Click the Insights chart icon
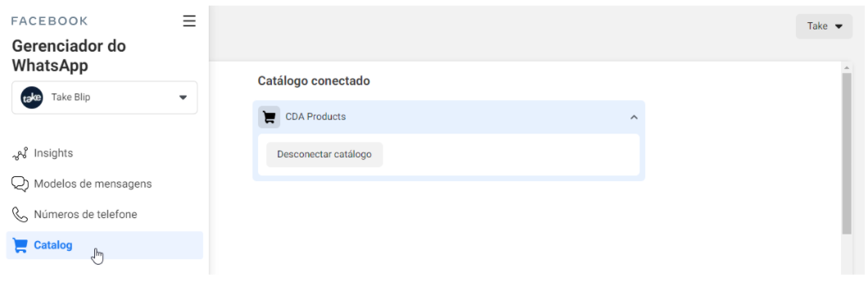The height and width of the screenshot is (305, 868). [20, 153]
